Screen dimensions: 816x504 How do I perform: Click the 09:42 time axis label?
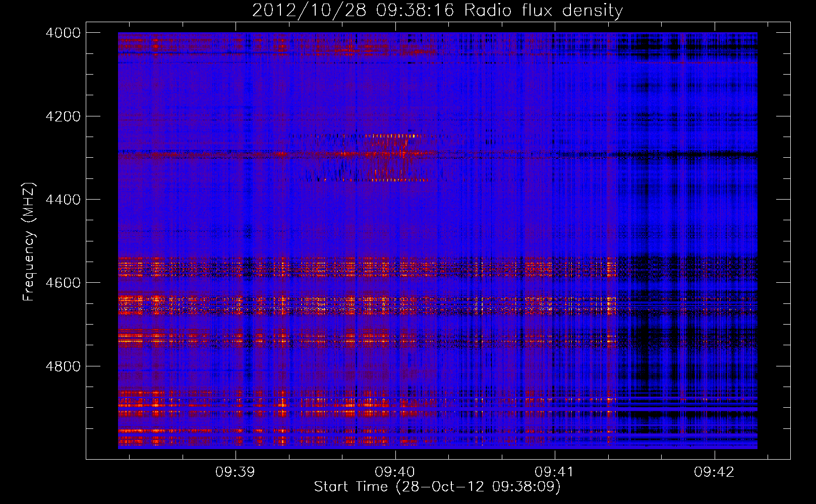click(714, 472)
